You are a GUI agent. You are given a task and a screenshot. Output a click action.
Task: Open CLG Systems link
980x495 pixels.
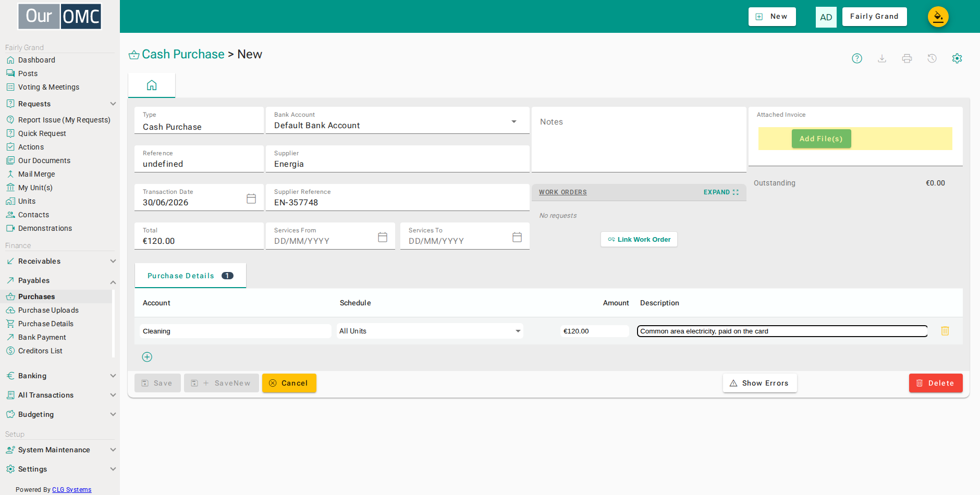(x=71, y=490)
